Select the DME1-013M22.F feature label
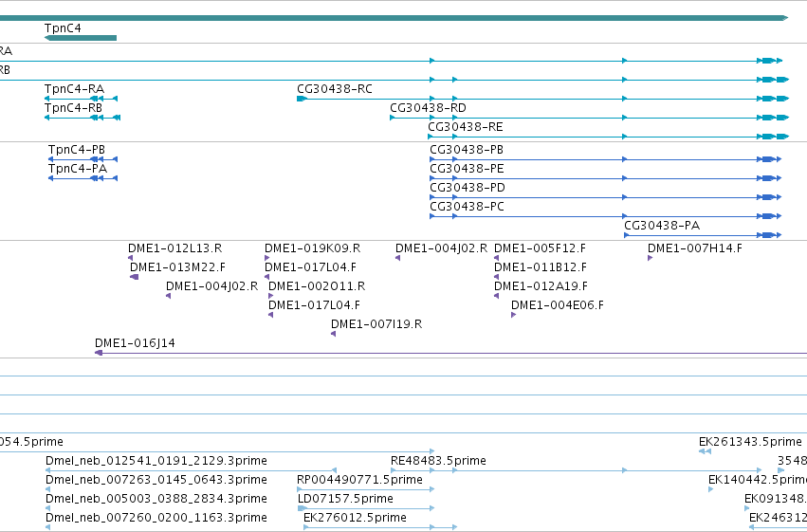807x532 pixels. pyautogui.click(x=177, y=267)
